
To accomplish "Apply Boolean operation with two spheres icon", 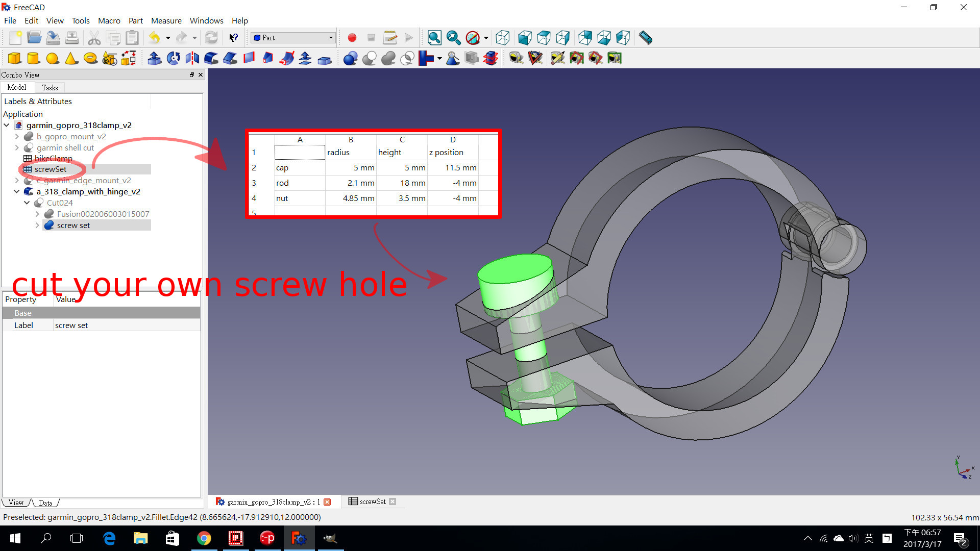I will tap(351, 58).
